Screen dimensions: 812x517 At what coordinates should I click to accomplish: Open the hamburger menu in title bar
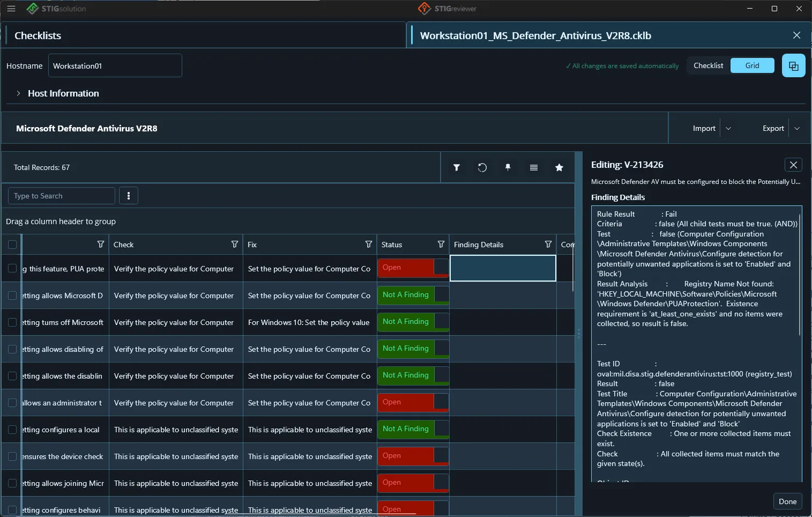[x=11, y=9]
